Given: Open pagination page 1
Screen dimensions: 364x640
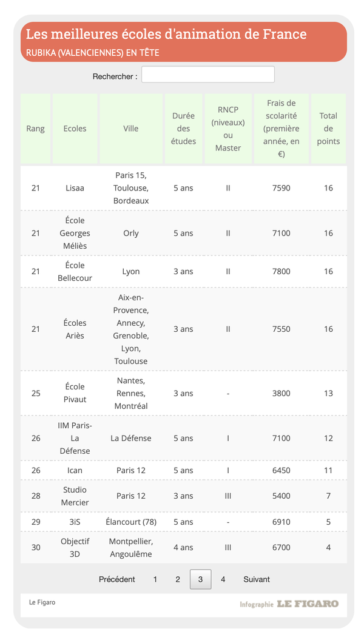Looking at the screenshot, I should pos(155,579).
